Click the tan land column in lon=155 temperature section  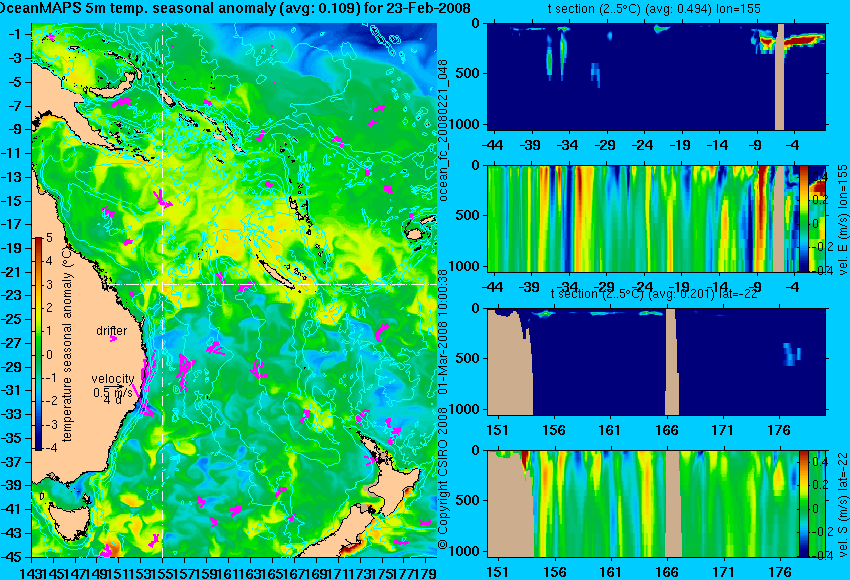click(x=780, y=76)
